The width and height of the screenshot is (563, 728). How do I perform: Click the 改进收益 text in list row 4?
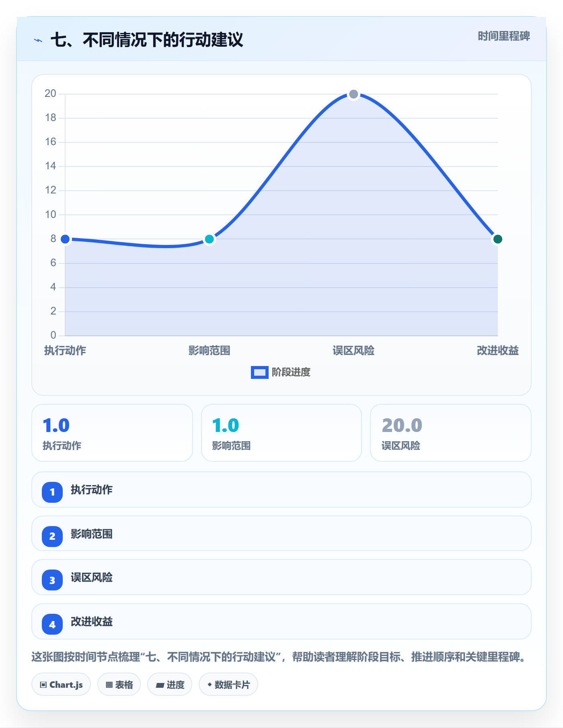[92, 622]
